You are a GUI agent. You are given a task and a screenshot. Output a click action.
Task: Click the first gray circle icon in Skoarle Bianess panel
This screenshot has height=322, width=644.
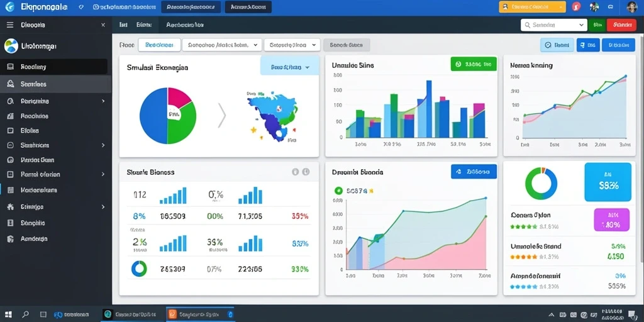point(295,172)
